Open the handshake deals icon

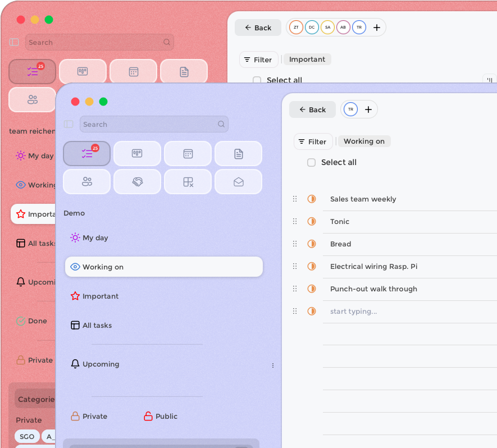tap(137, 181)
